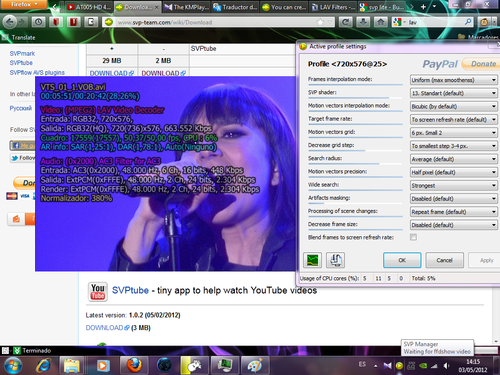The height and width of the screenshot is (375, 500).
Task: Open the Motion vectors grid dropdown
Action: click(x=454, y=133)
